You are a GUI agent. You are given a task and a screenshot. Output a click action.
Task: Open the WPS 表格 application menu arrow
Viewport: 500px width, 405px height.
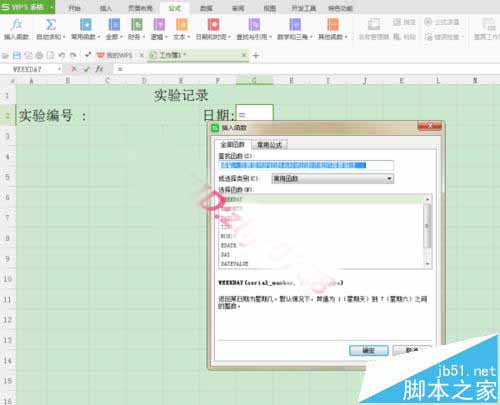click(x=52, y=7)
